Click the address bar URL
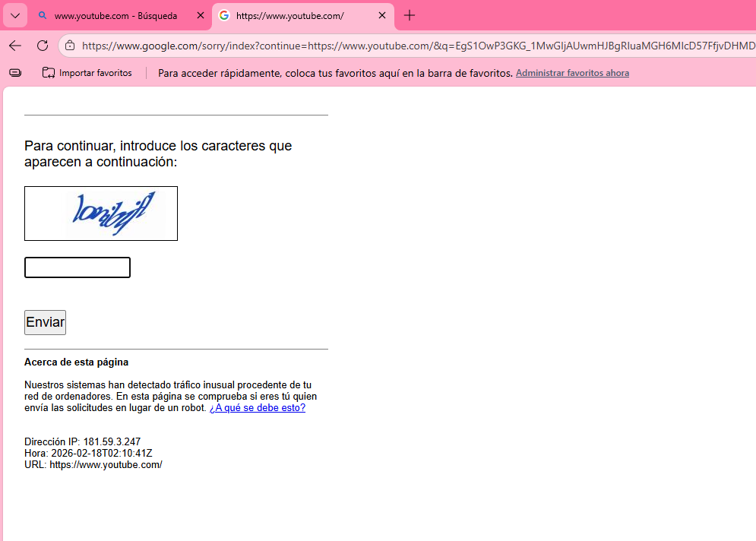Viewport: 756px width, 541px height. pyautogui.click(x=418, y=46)
